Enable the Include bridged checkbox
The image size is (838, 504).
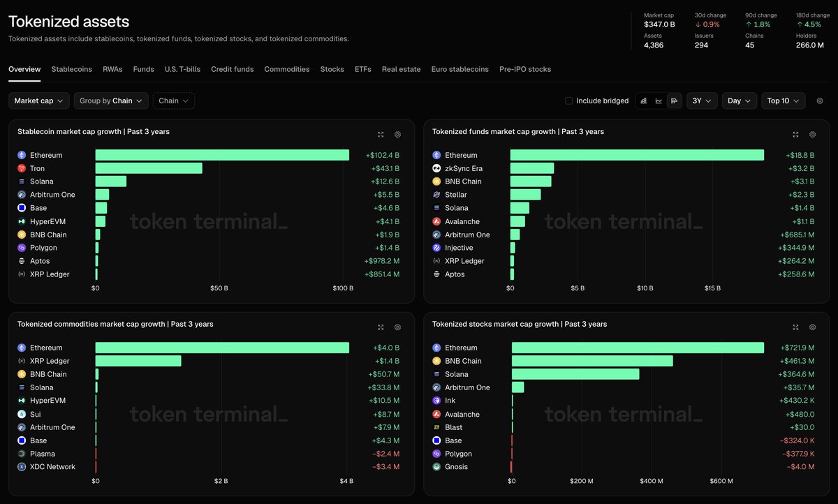568,101
